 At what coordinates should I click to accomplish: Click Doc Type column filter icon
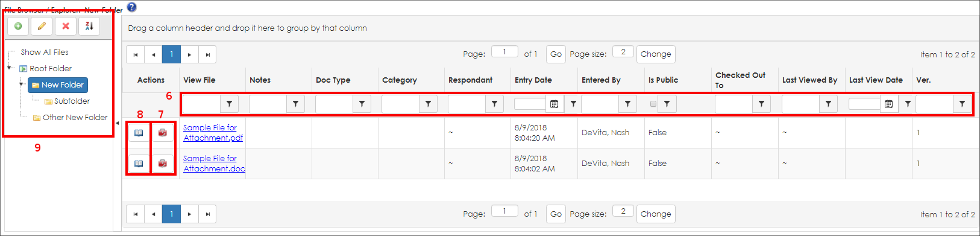point(362,104)
